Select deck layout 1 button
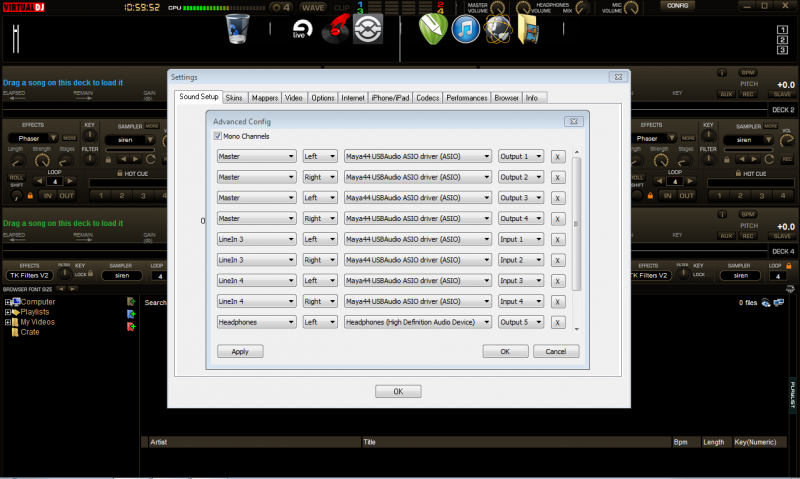 tap(782, 30)
